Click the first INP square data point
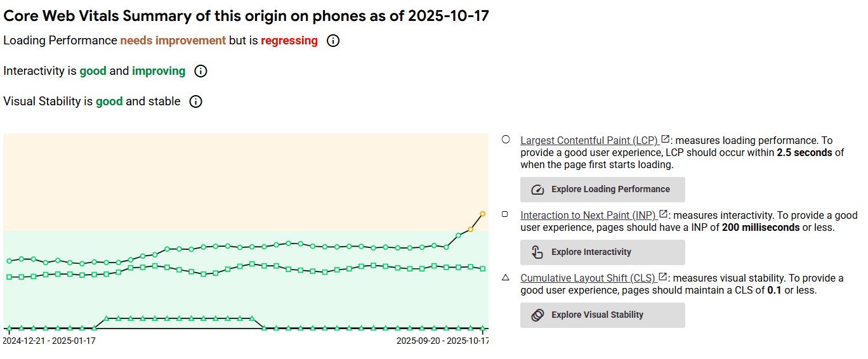 [x=9, y=277]
